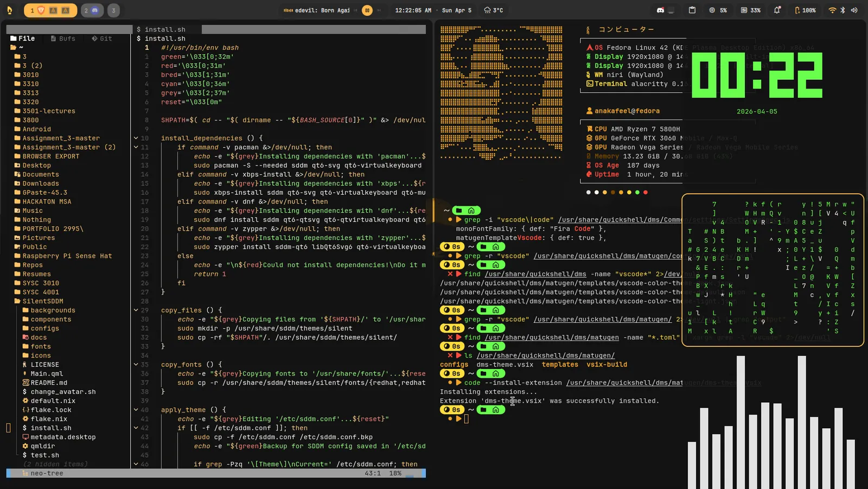
Task: Open the notifications bell
Action: tap(777, 10)
